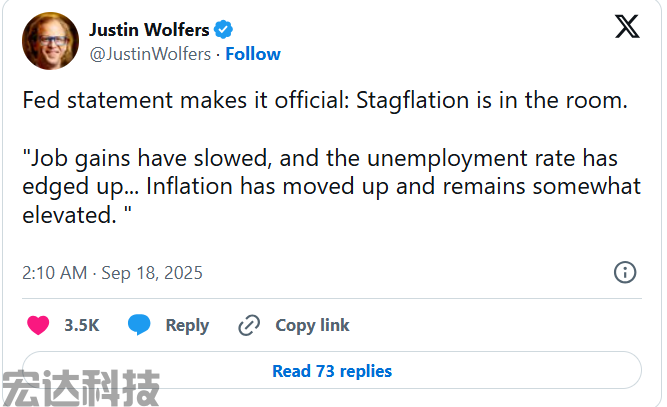This screenshot has height=407, width=667.
Task: Click the 3.5K likes count
Action: coord(81,325)
